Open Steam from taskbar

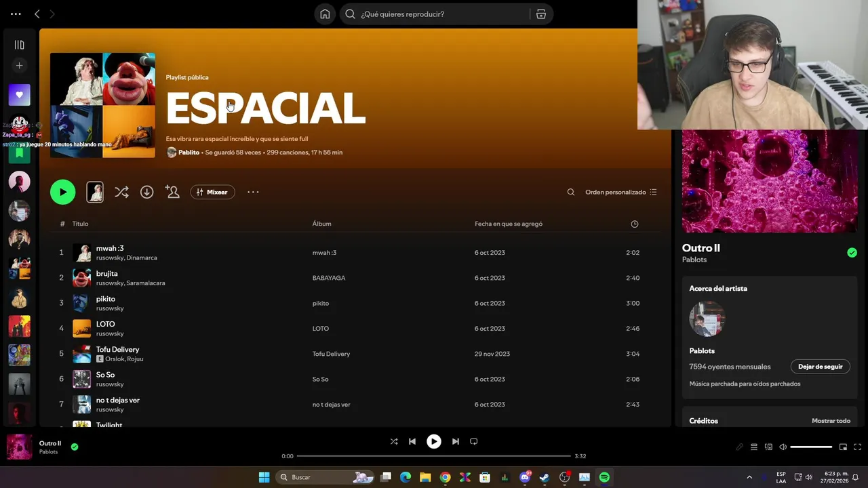coord(545,477)
